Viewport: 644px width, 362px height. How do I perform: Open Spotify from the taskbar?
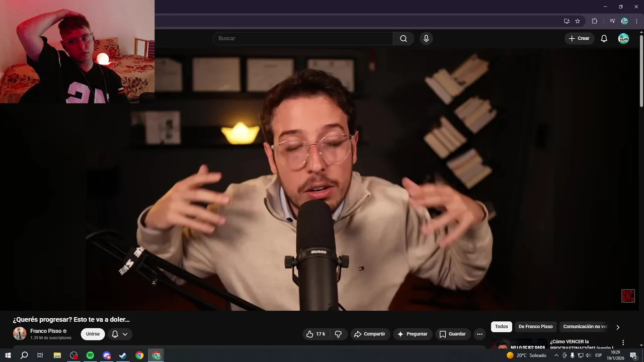click(x=90, y=355)
